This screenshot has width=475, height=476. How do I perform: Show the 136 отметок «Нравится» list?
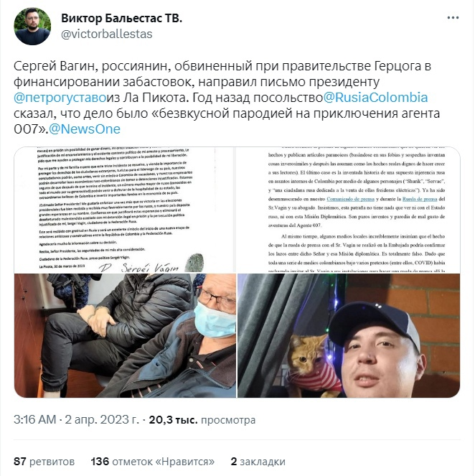coord(153,462)
